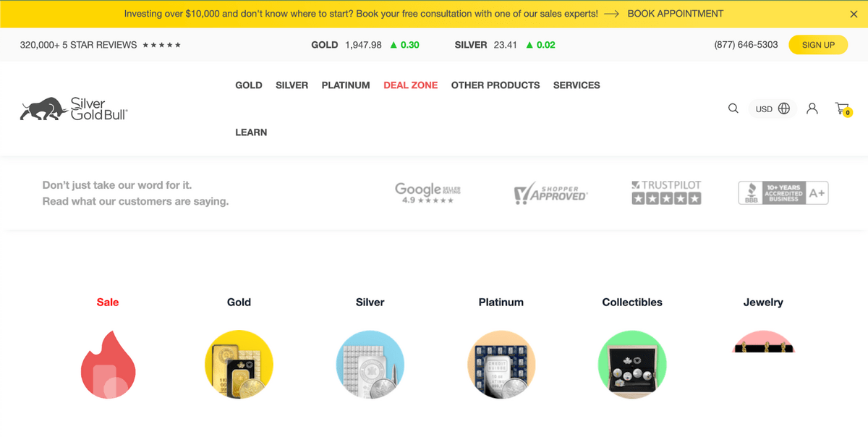
Task: Open the Services menu
Action: coord(576,85)
